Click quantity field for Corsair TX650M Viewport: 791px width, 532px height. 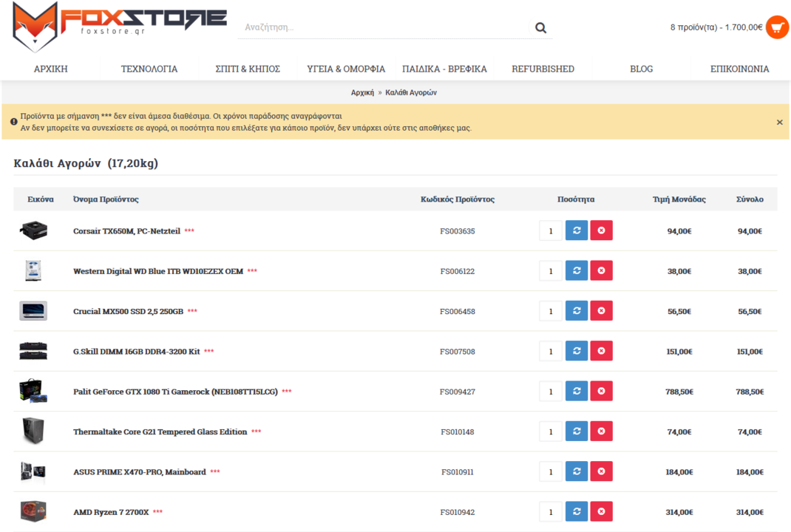coord(550,231)
